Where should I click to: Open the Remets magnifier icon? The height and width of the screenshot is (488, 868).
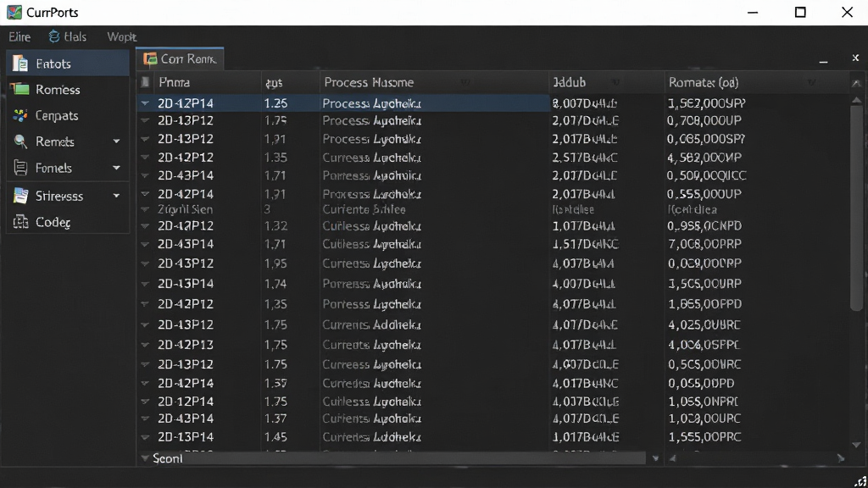[20, 141]
